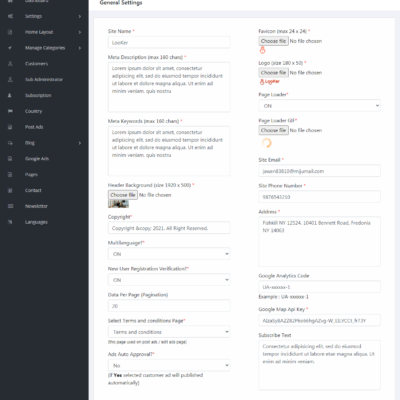Image resolution: width=400 pixels, height=400 pixels.
Task: Click the Newsletter envelope icon
Action: [x=10, y=206]
